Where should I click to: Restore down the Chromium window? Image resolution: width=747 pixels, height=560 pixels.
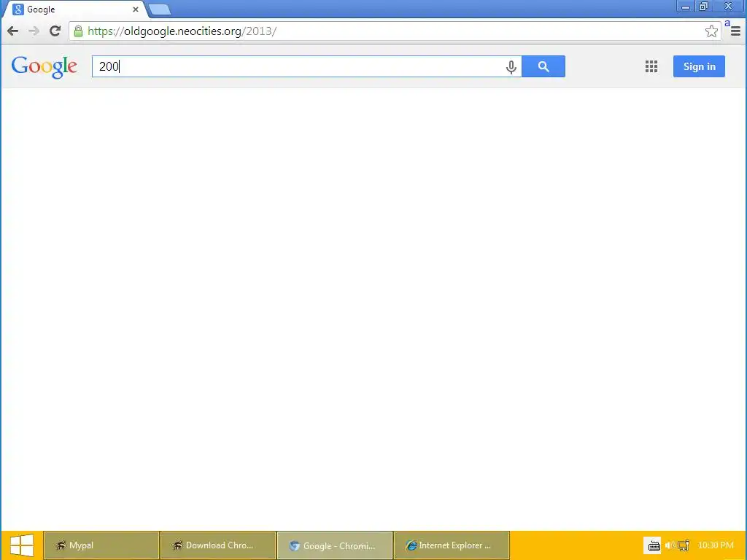(703, 7)
